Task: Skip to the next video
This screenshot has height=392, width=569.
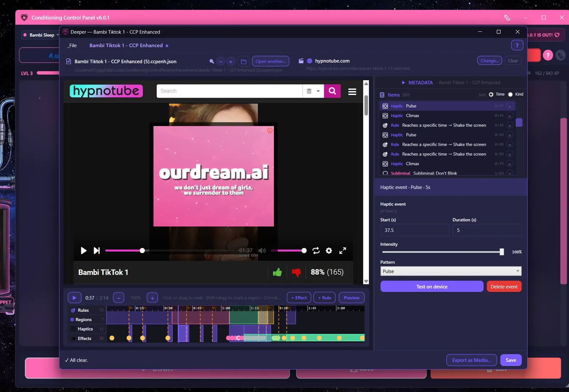Action: [96, 251]
